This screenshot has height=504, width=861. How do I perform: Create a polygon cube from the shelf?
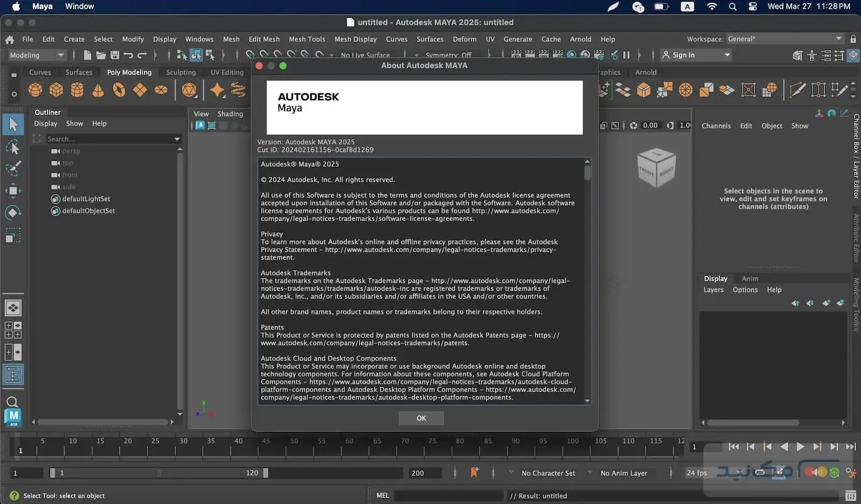pyautogui.click(x=57, y=90)
